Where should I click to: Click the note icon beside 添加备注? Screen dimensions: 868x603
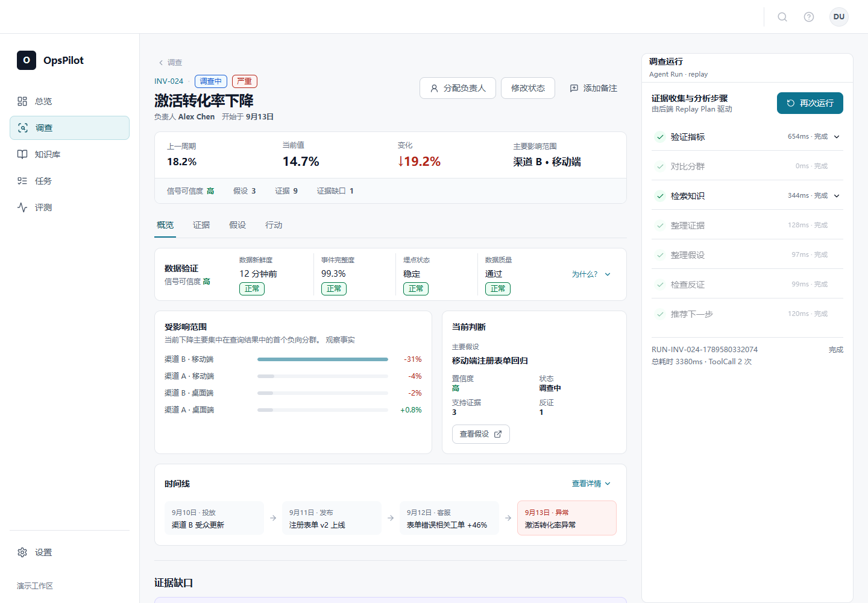[574, 88]
